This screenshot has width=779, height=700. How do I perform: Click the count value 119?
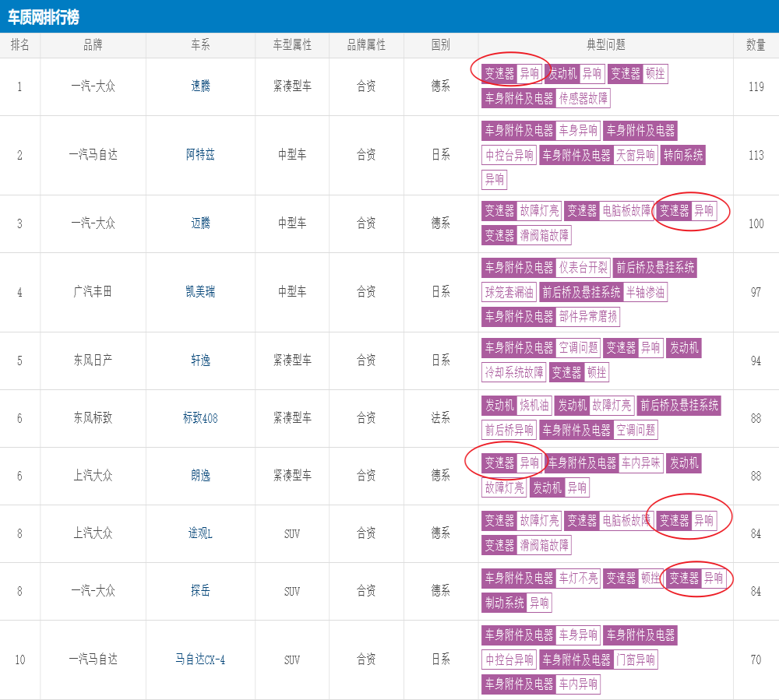(x=756, y=87)
